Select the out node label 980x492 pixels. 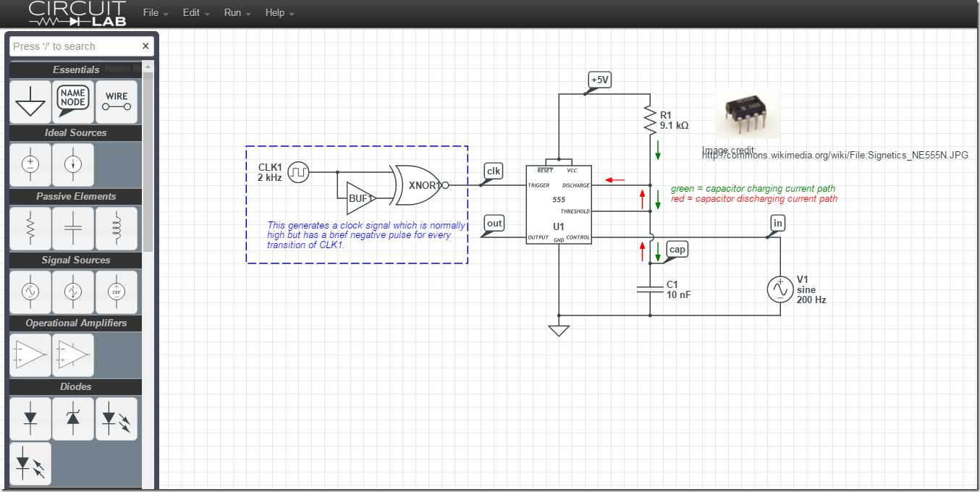[494, 224]
